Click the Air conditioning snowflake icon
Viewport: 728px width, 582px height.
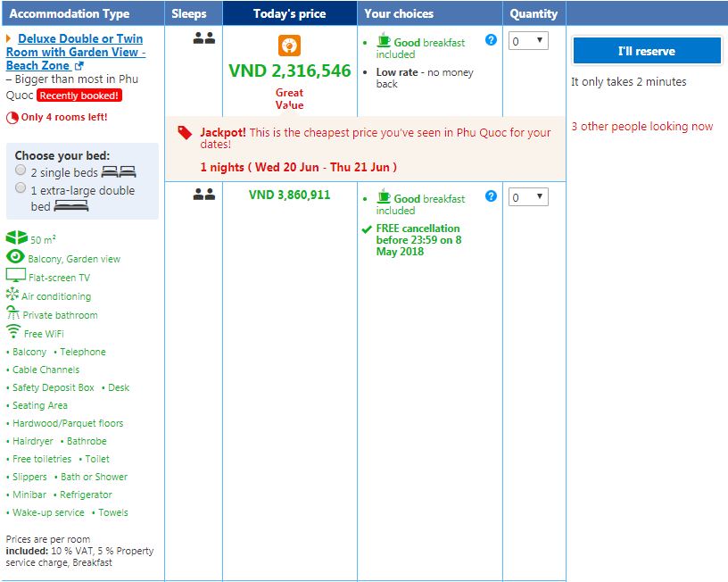(12, 295)
